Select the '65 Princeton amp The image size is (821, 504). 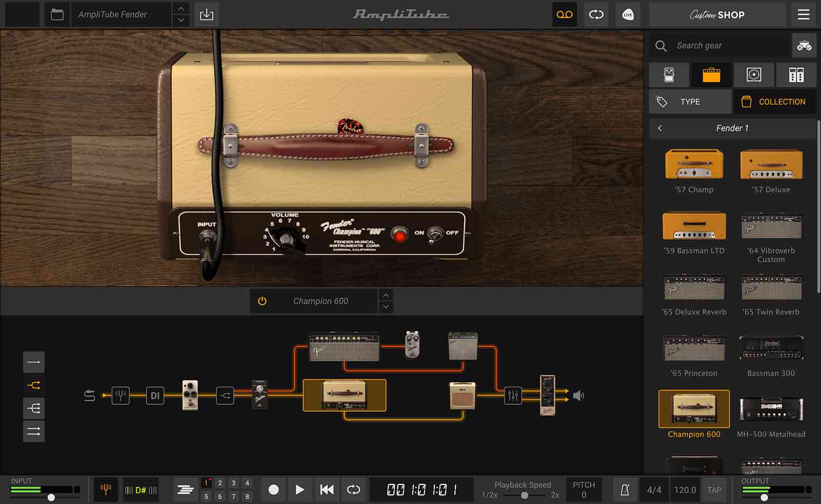(x=694, y=355)
